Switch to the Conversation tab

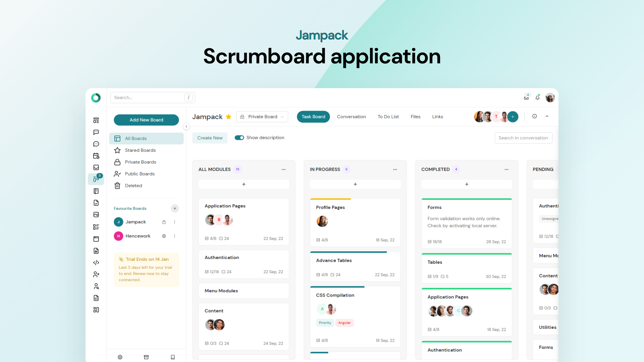pyautogui.click(x=351, y=117)
